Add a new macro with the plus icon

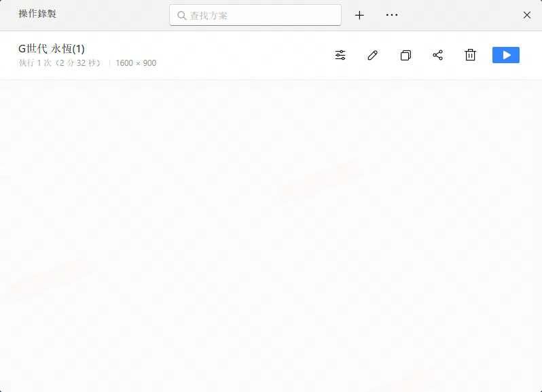(x=359, y=15)
